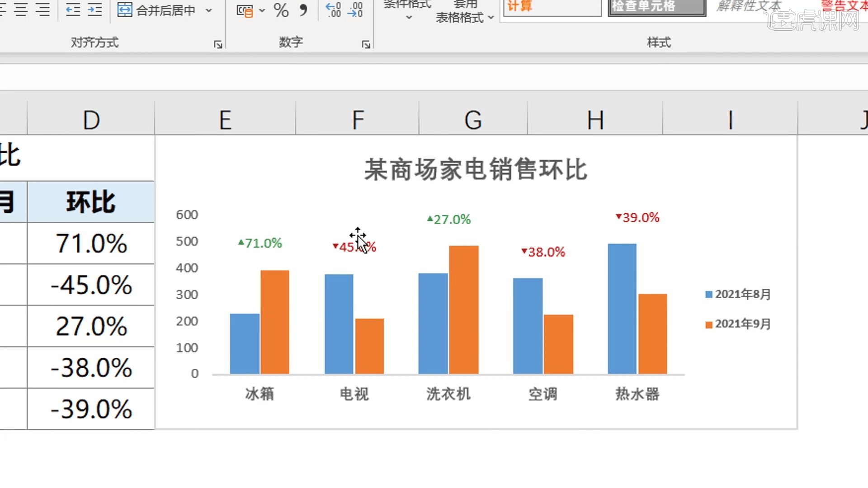Image resolution: width=868 pixels, height=488 pixels.
Task: Select the Increase Indent icon
Action: (x=94, y=9)
